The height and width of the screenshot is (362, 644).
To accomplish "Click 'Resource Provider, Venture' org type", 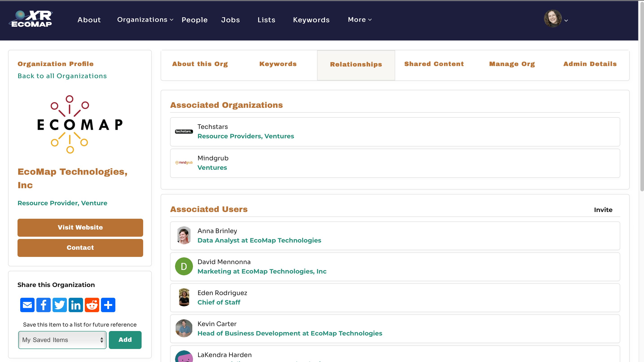I will pos(62,203).
